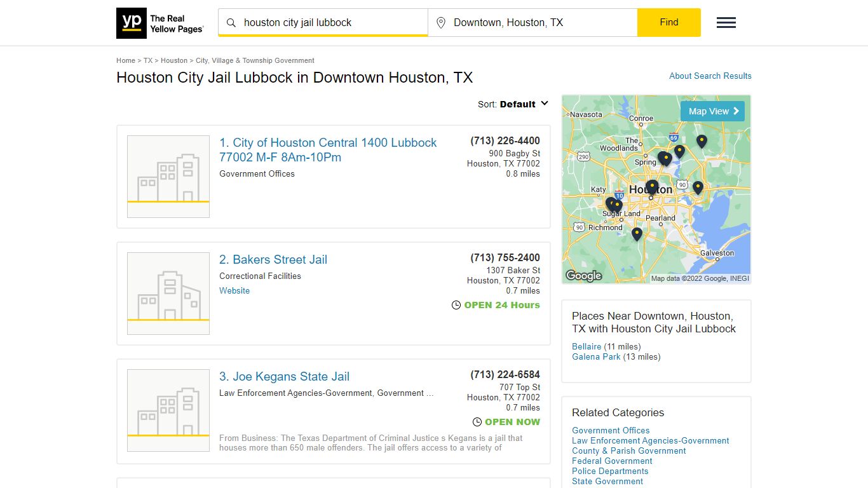Open Police Departments related category
The image size is (868, 488).
610,471
